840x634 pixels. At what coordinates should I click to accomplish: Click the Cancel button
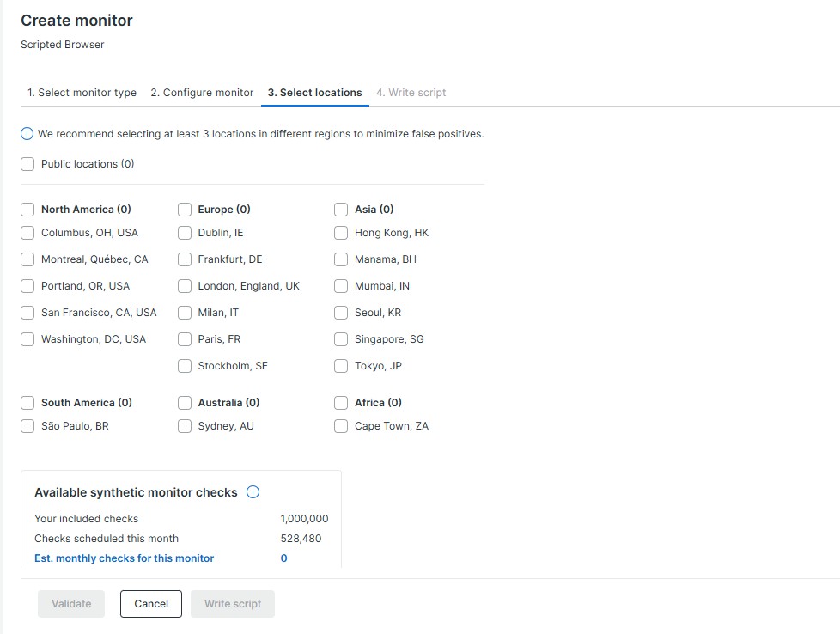point(151,604)
